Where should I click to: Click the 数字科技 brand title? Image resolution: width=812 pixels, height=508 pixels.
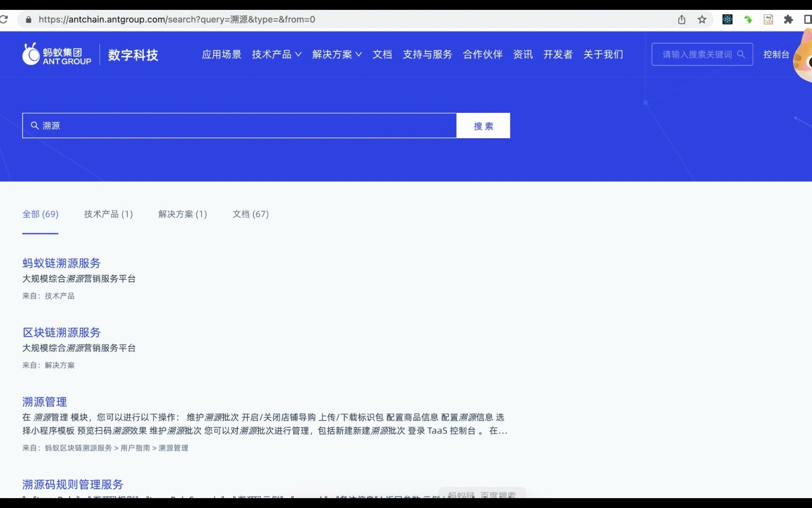133,55
